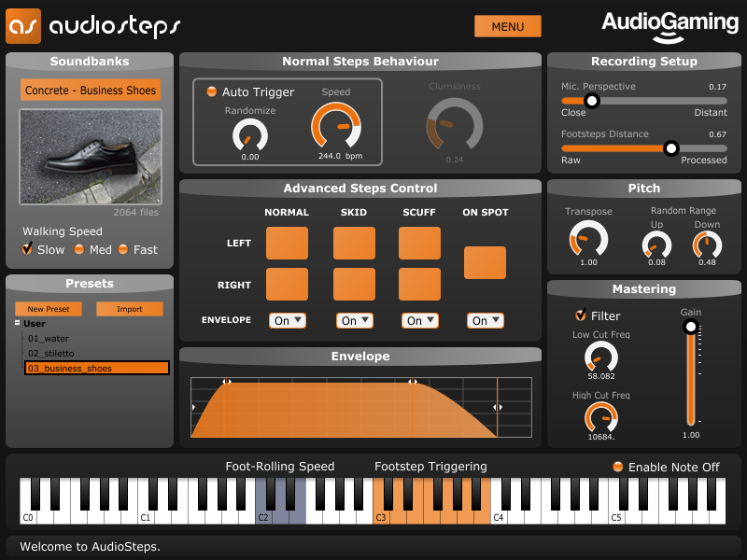This screenshot has width=747, height=560.
Task: Open the MENU button
Action: (x=508, y=26)
